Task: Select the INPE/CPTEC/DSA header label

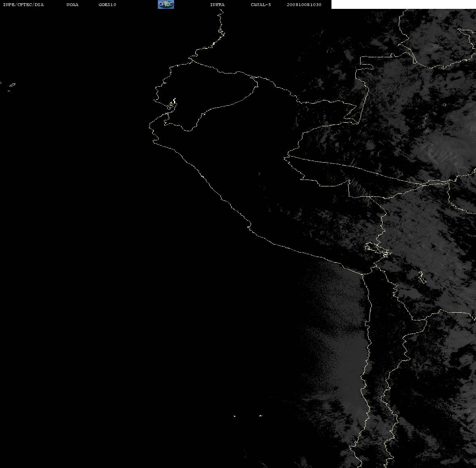Action: [23, 4]
